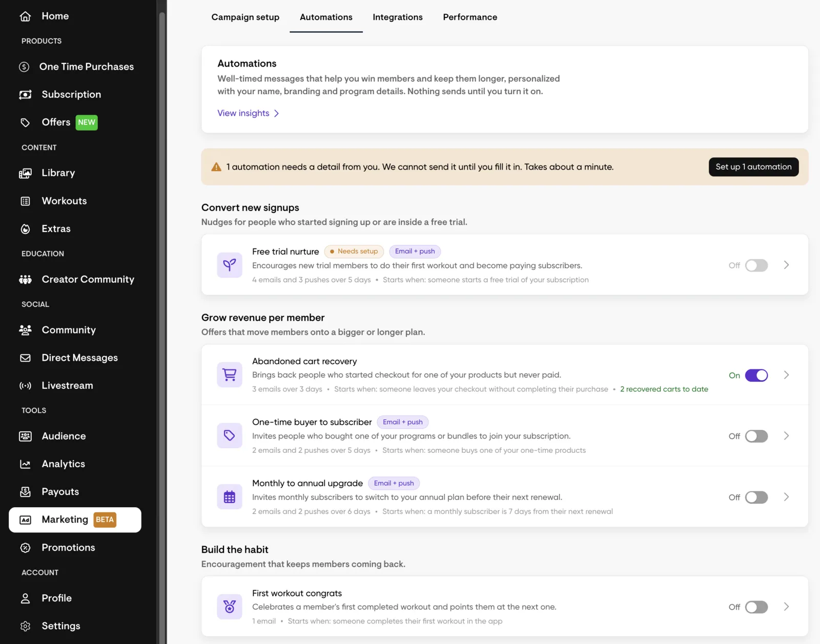Click '3 emails over 3 days' text
This screenshot has height=644, width=820.
[x=287, y=389]
